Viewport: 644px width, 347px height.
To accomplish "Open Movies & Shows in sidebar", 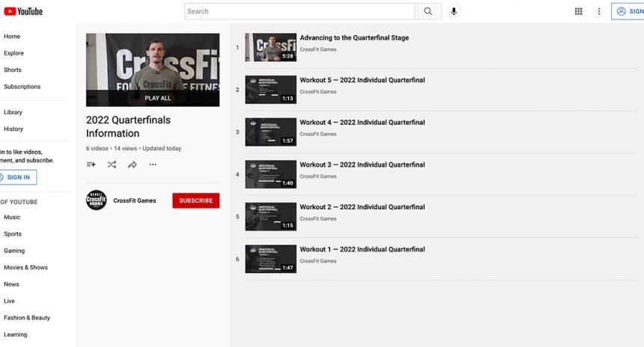I will (x=26, y=268).
